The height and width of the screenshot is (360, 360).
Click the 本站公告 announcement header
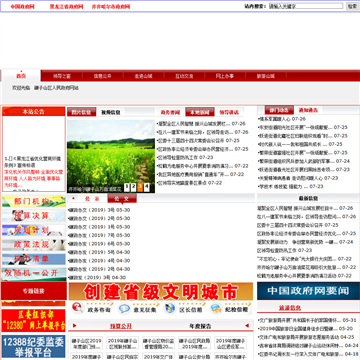point(34,112)
